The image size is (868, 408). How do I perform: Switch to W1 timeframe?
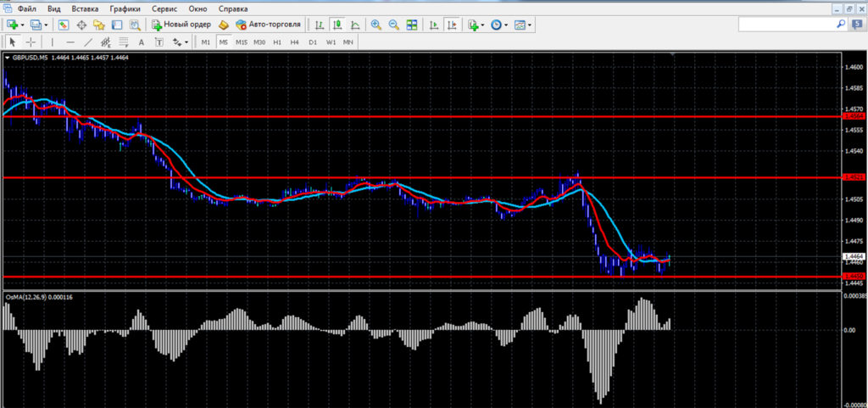331,42
